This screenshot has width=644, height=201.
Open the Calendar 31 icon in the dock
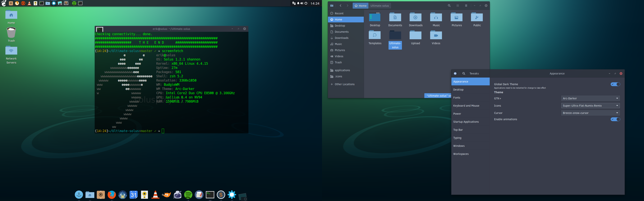coord(134,195)
